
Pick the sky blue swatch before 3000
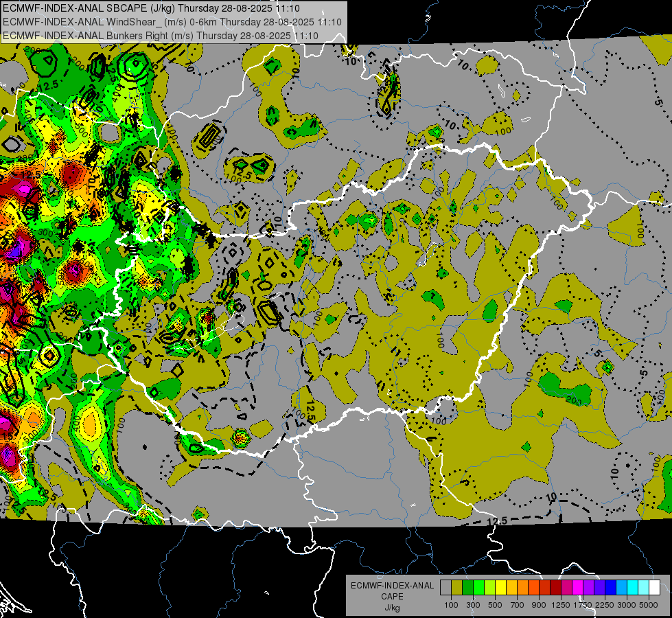(x=621, y=587)
